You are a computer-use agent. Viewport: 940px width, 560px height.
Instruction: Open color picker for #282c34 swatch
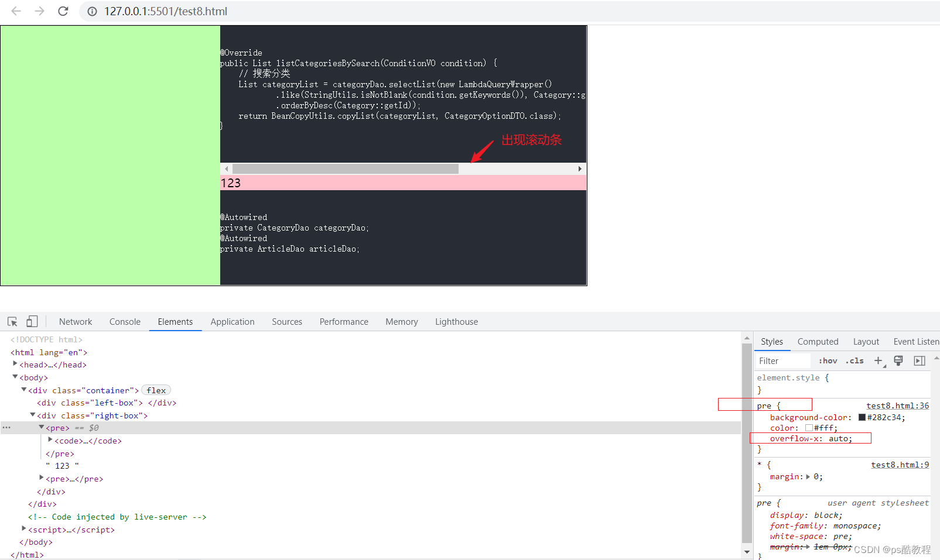862,417
